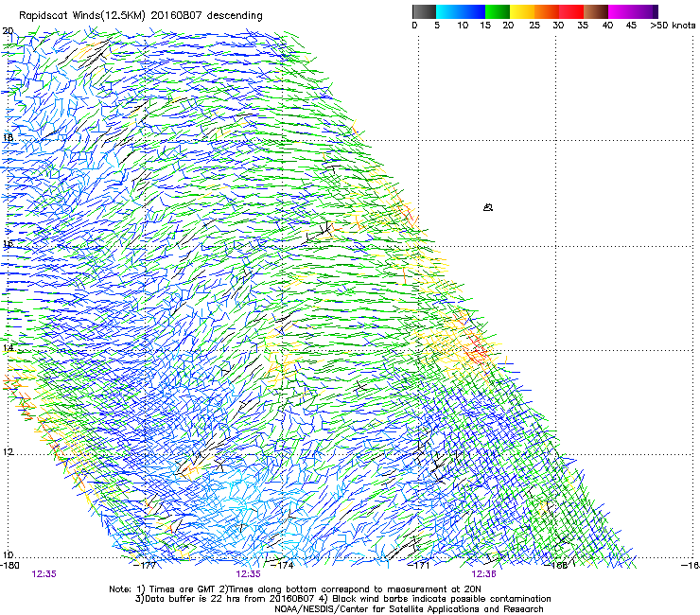Screen dimensions: 700x615
Task: Click the brown 35-40 knots legend segment
Action: point(596,11)
